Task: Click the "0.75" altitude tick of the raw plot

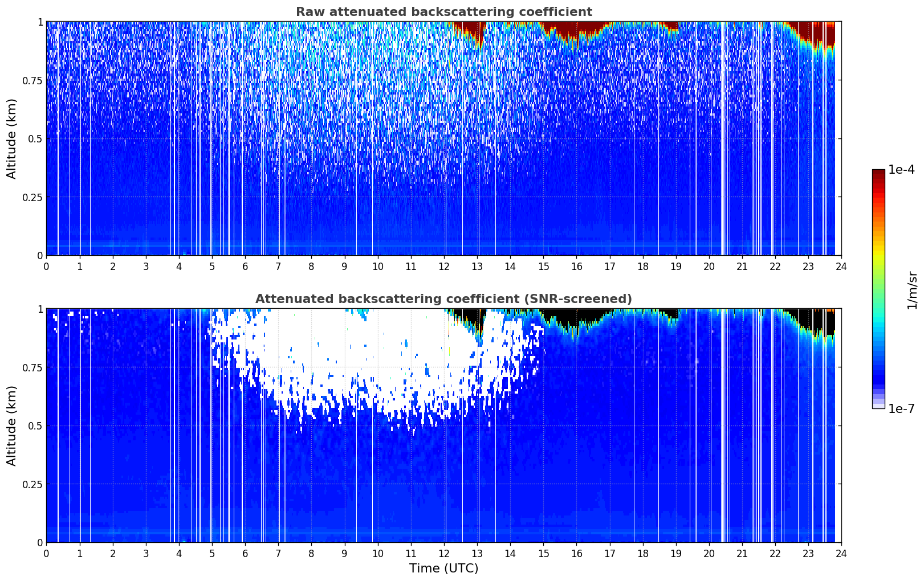Action: click(32, 80)
